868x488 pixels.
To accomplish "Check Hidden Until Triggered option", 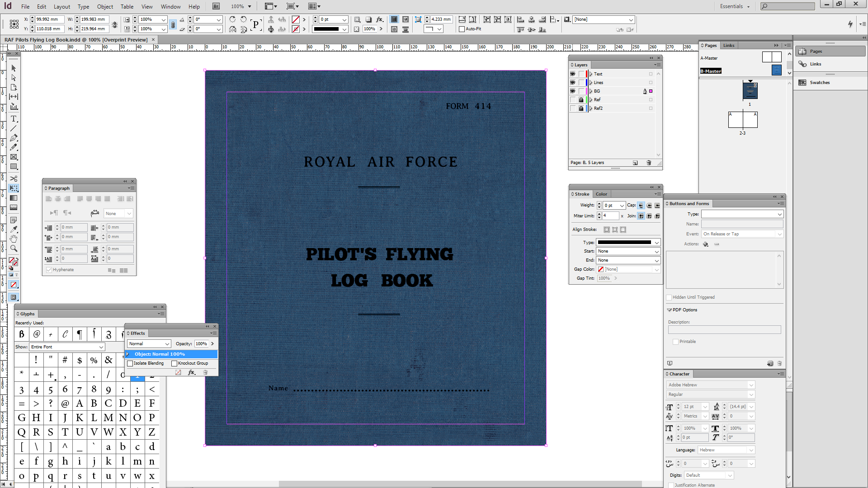I will tap(669, 297).
